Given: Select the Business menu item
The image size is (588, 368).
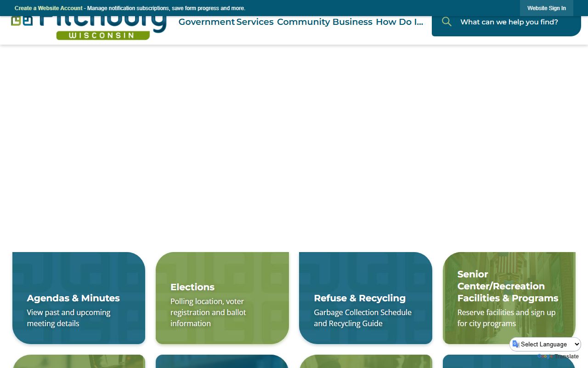Looking at the screenshot, I should click(x=352, y=22).
